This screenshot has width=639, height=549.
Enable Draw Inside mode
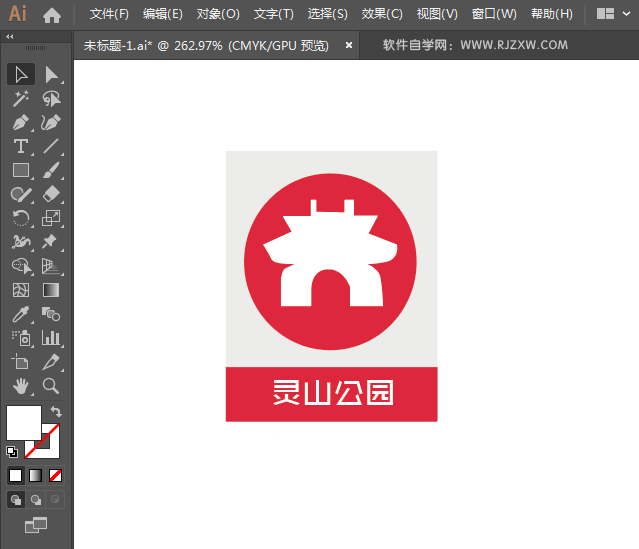[x=55, y=500]
